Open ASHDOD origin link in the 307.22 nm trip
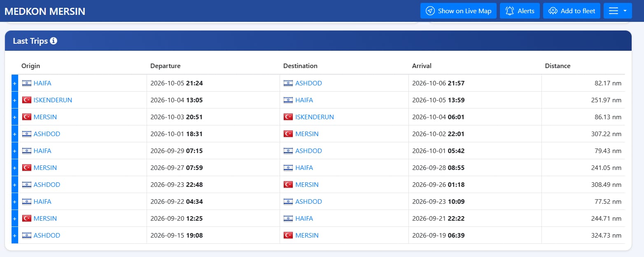 coord(47,134)
